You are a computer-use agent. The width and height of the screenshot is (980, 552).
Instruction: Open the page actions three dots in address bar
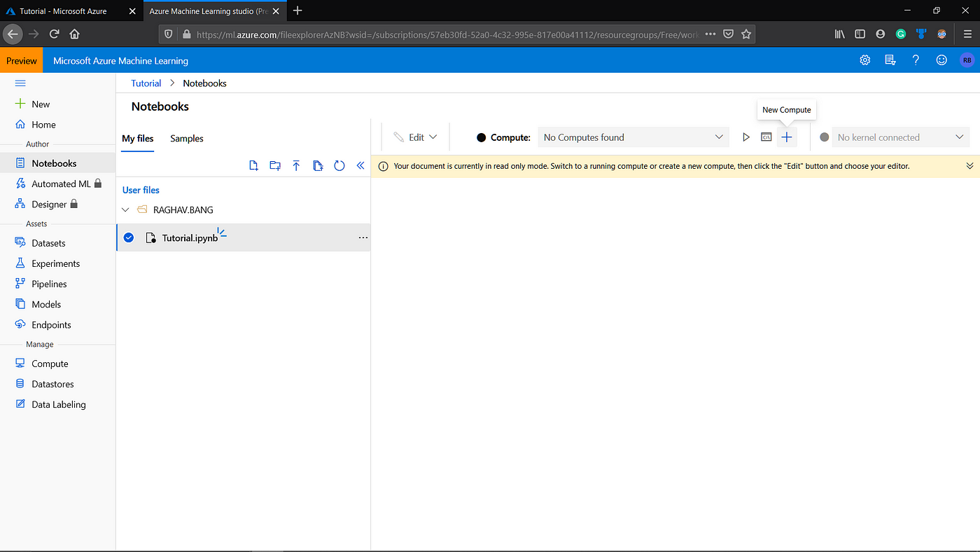(710, 34)
